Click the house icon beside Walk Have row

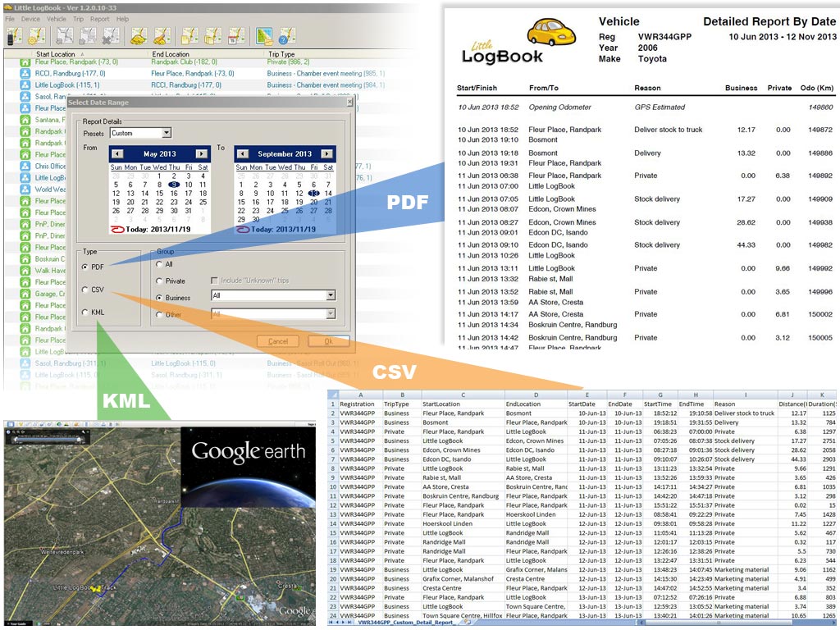click(25, 271)
